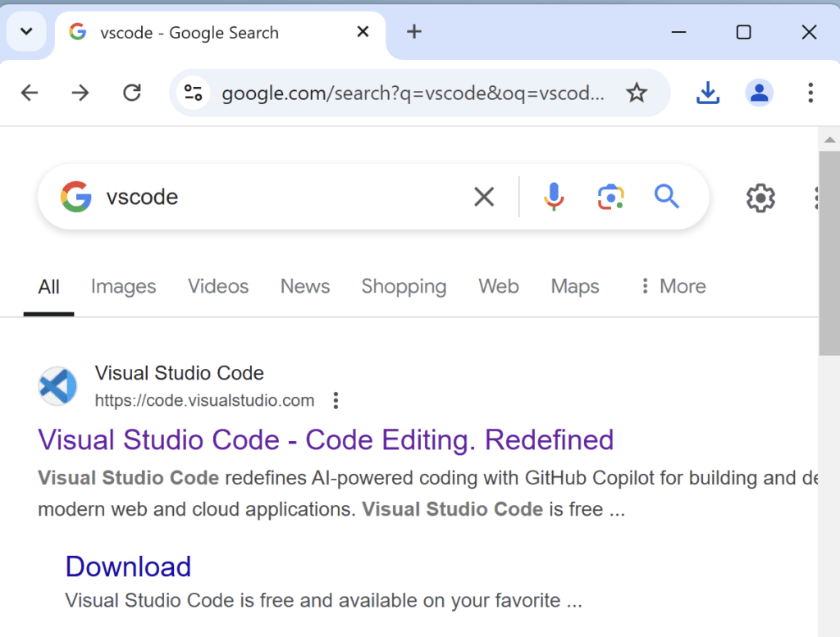Minimize the Chrome window
This screenshot has height=637, width=840.
678,32
